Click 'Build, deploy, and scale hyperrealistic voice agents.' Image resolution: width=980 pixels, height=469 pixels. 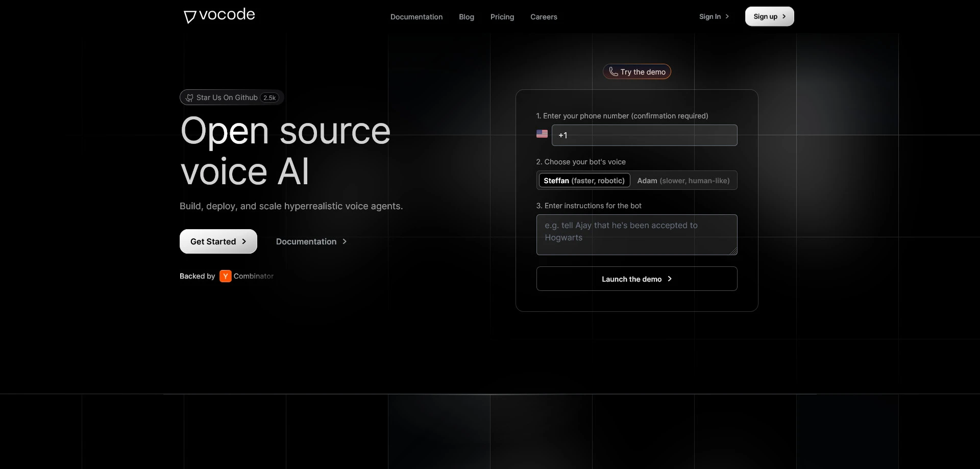click(x=291, y=206)
